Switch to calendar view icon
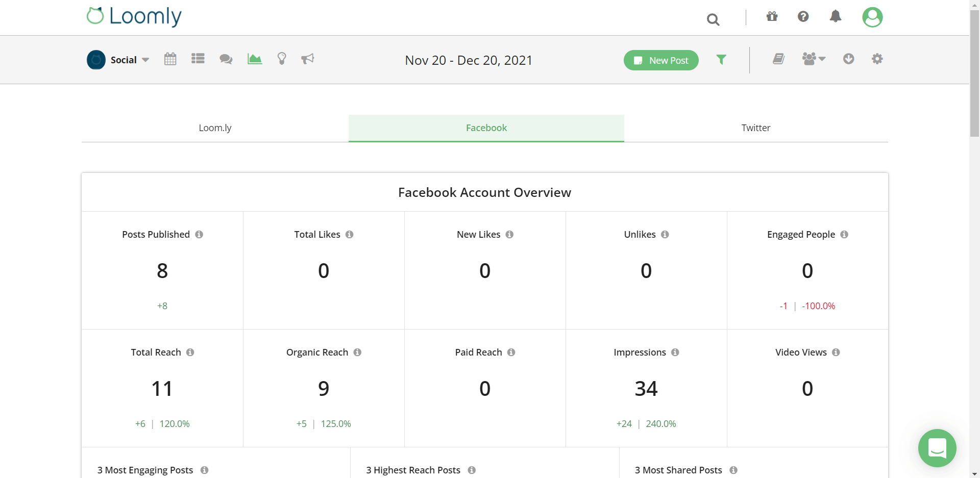 [170, 59]
